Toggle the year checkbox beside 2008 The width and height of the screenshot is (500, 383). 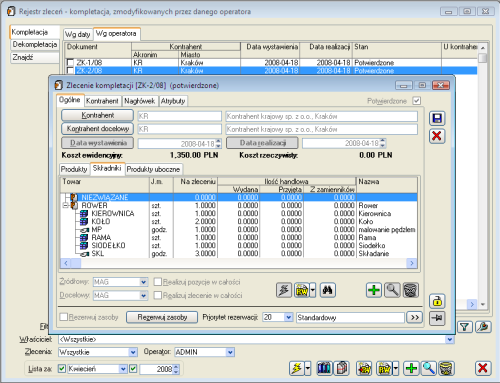coord(133,369)
